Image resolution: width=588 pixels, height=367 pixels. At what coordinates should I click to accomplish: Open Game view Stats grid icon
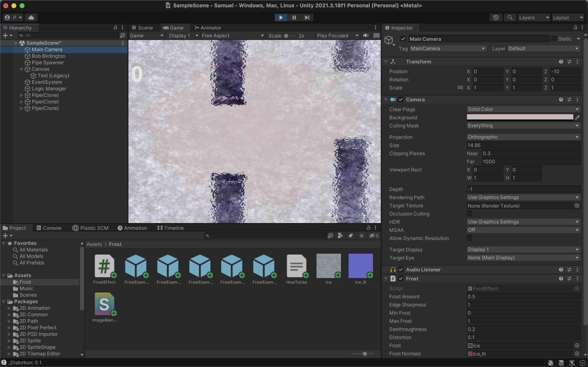coord(376,35)
